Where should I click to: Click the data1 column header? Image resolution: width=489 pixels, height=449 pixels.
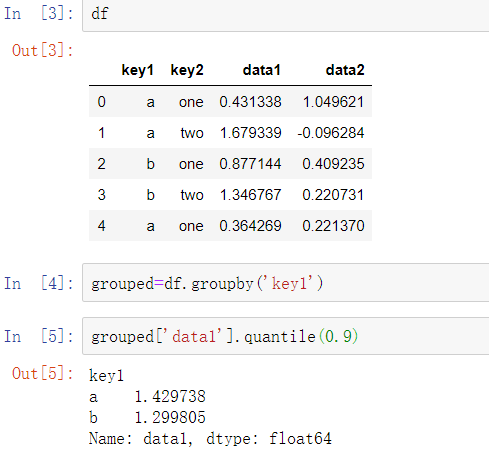[x=262, y=70]
